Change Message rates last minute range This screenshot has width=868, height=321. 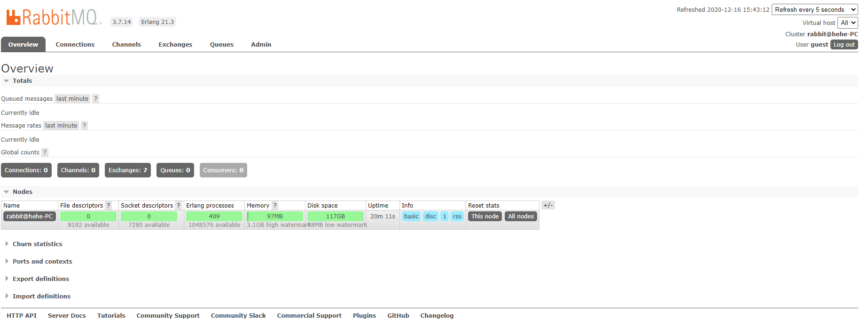point(61,125)
